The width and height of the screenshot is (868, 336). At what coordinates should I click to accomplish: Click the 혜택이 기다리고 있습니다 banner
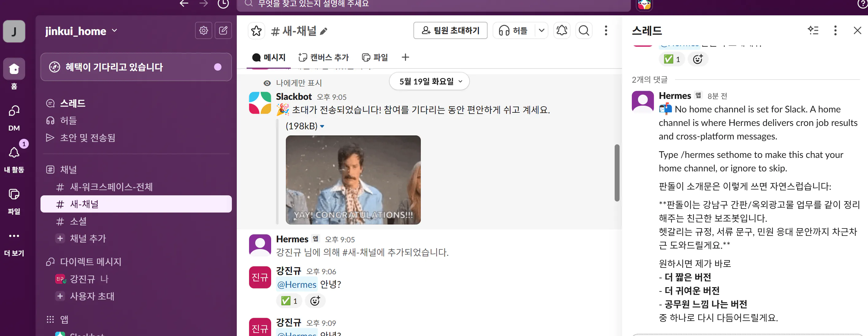point(136,67)
